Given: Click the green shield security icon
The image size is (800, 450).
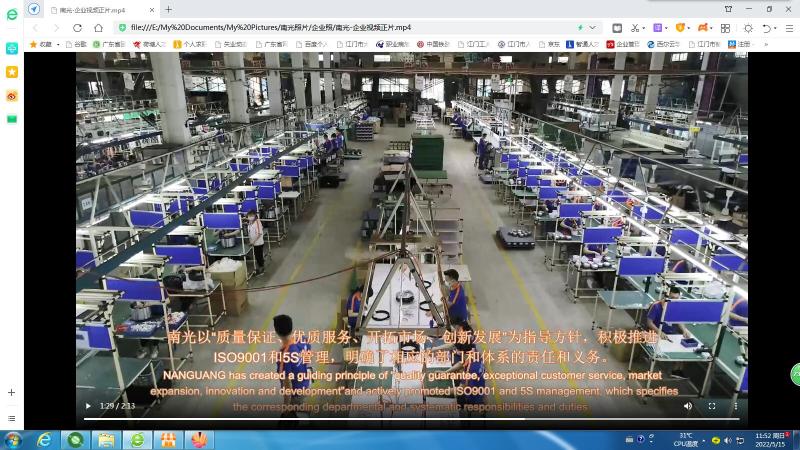Looking at the screenshot, I should click(x=122, y=28).
